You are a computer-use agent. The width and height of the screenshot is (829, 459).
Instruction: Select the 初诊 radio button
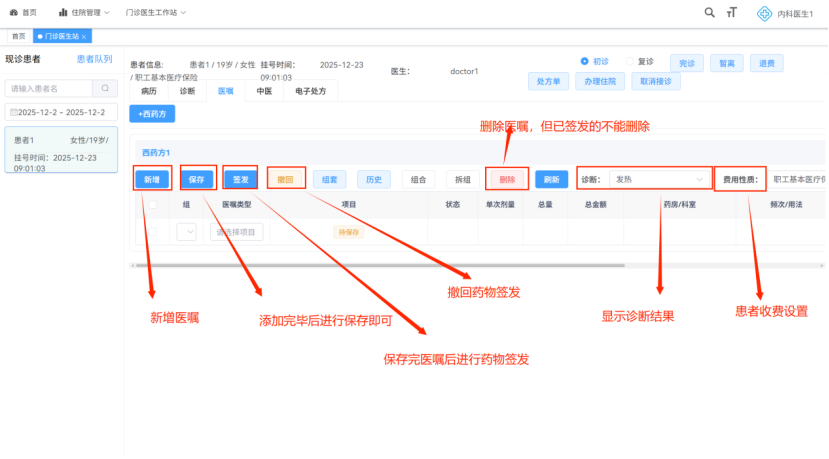tap(584, 61)
